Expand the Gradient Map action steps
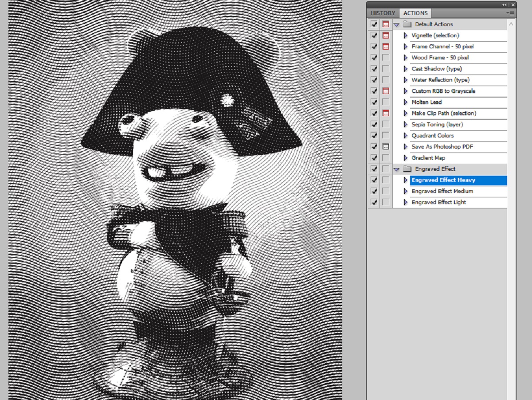The image size is (532, 400). [x=405, y=157]
